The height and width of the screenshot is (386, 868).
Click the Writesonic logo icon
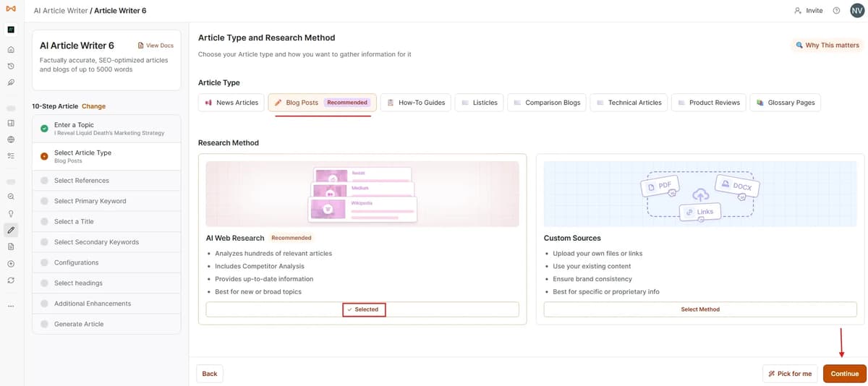pyautogui.click(x=11, y=10)
